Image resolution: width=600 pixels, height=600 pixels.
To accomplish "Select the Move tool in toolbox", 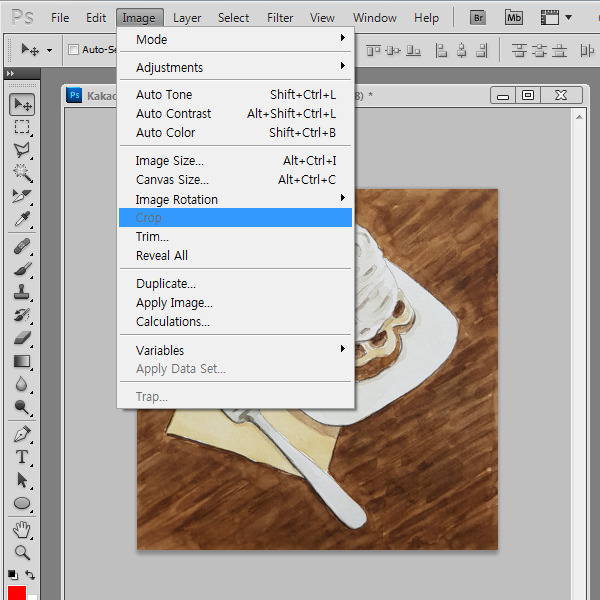I will [x=22, y=104].
